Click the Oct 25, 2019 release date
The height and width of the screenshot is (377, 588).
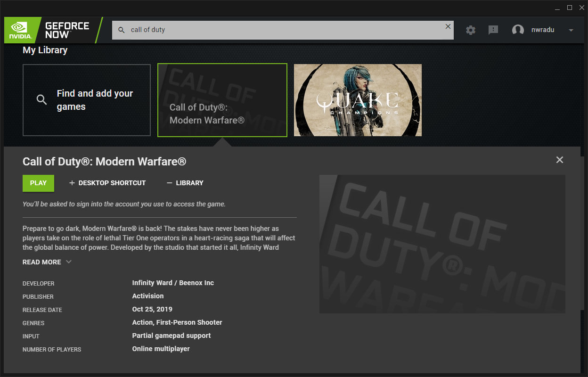pos(152,309)
